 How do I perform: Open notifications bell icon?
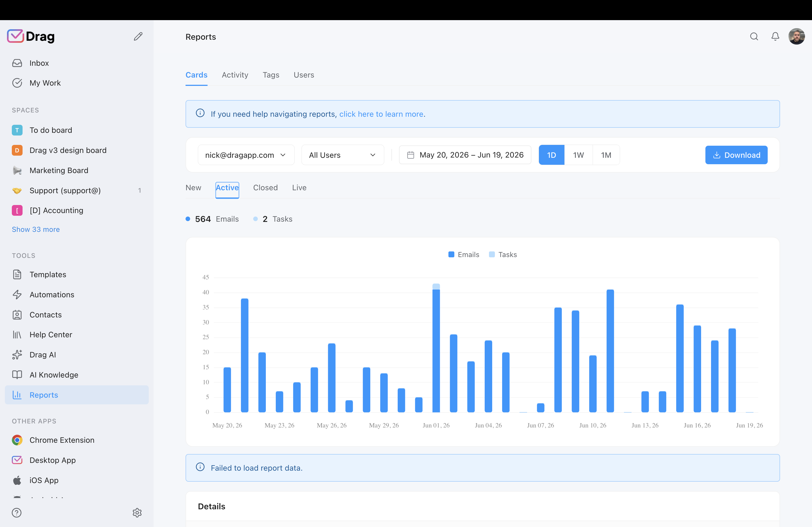click(x=775, y=36)
